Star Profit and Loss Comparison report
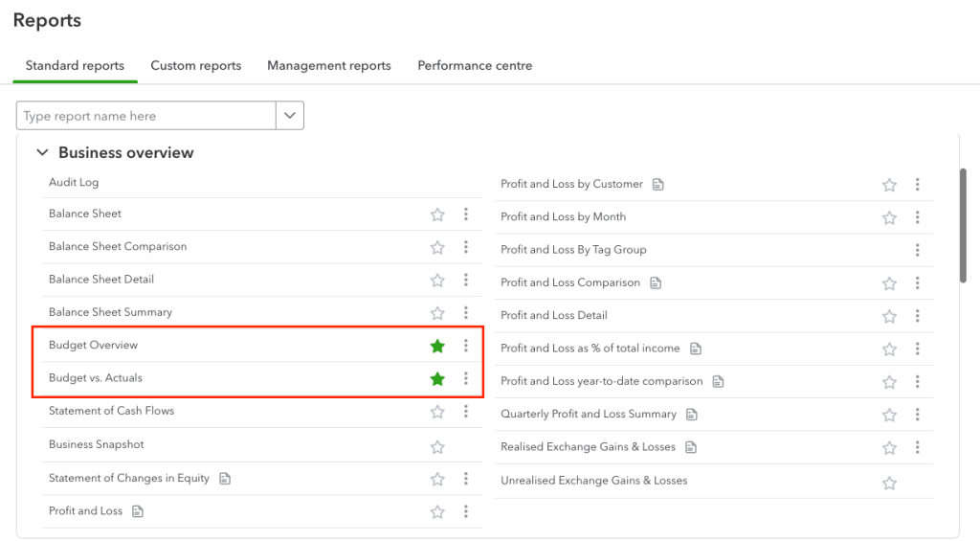The image size is (980, 541). 889,283
